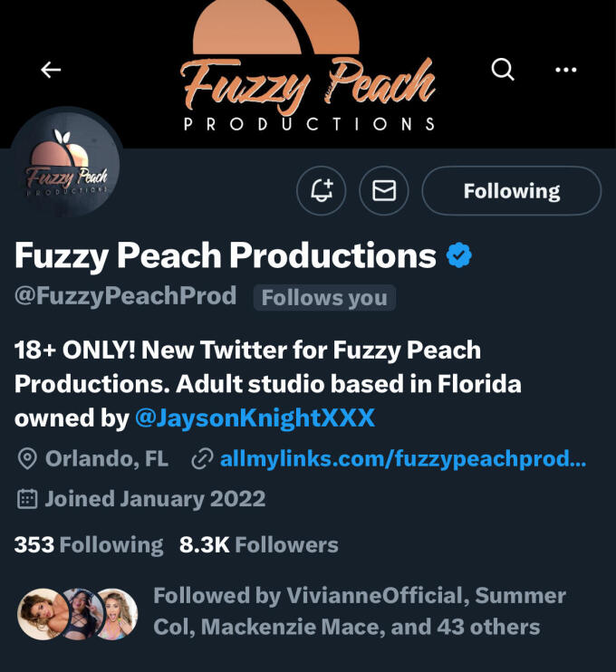The height and width of the screenshot is (672, 616).
Task: Send a message via the envelope icon
Action: pyautogui.click(x=384, y=190)
